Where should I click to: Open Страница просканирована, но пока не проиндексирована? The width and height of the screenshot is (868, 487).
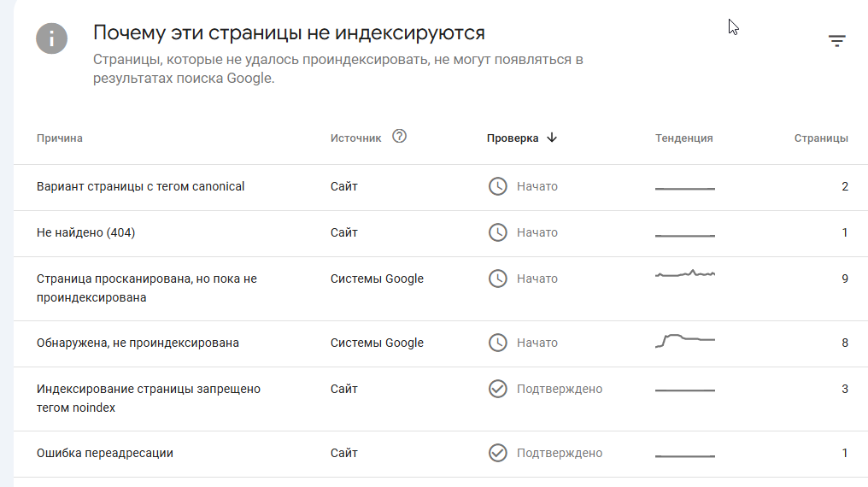(147, 288)
